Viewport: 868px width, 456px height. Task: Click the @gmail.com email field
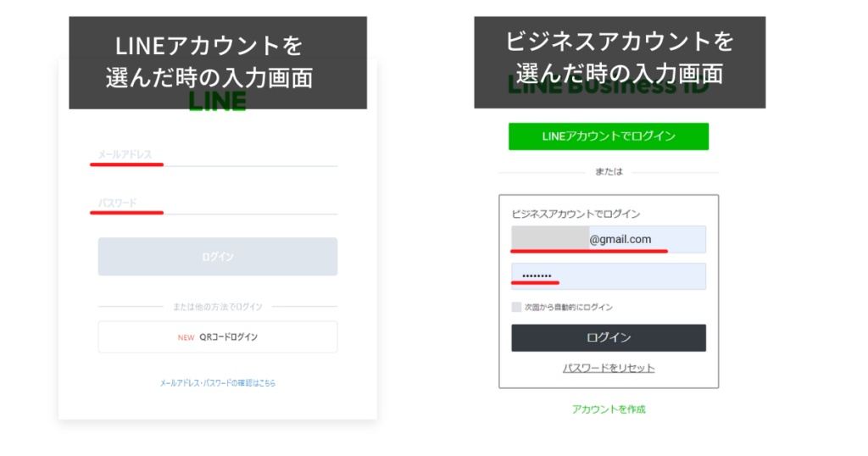click(609, 239)
